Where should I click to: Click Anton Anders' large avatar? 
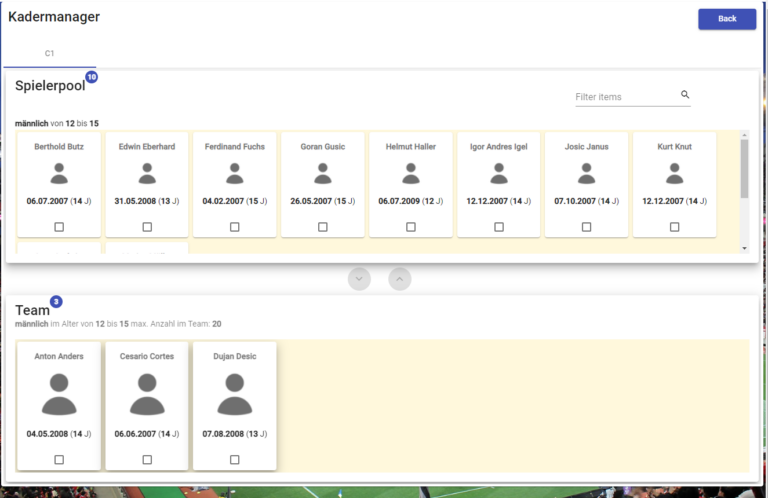click(x=59, y=394)
